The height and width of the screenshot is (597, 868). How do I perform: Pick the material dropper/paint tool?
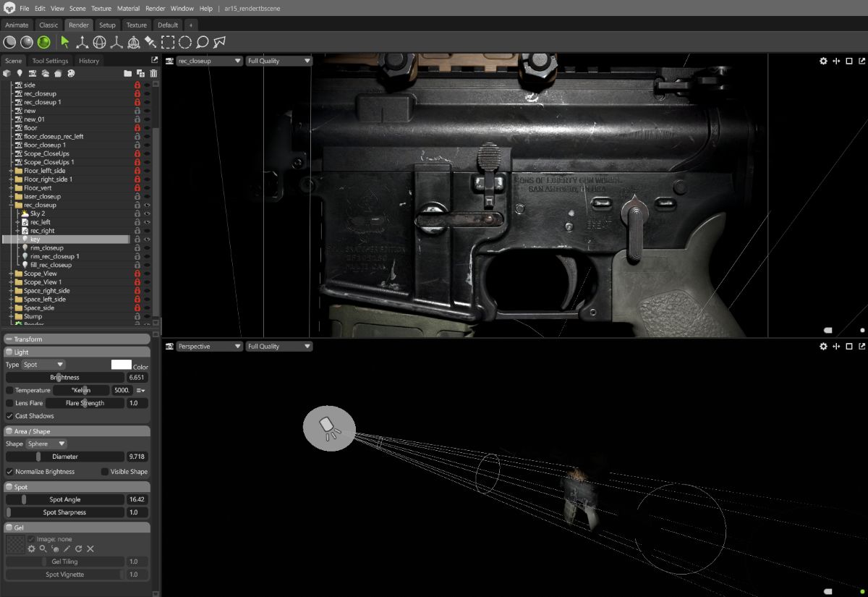tap(150, 42)
